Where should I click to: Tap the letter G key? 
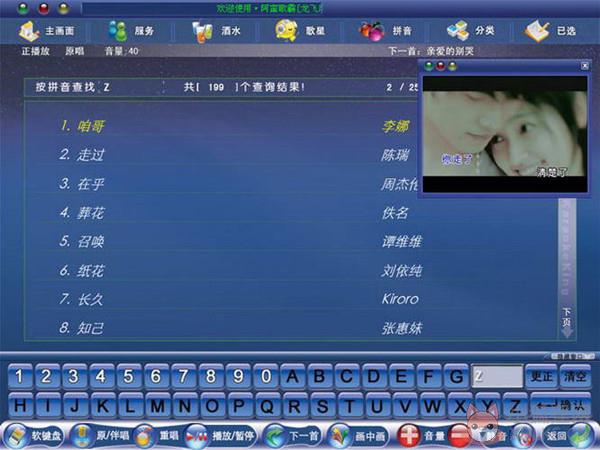pos(456,377)
